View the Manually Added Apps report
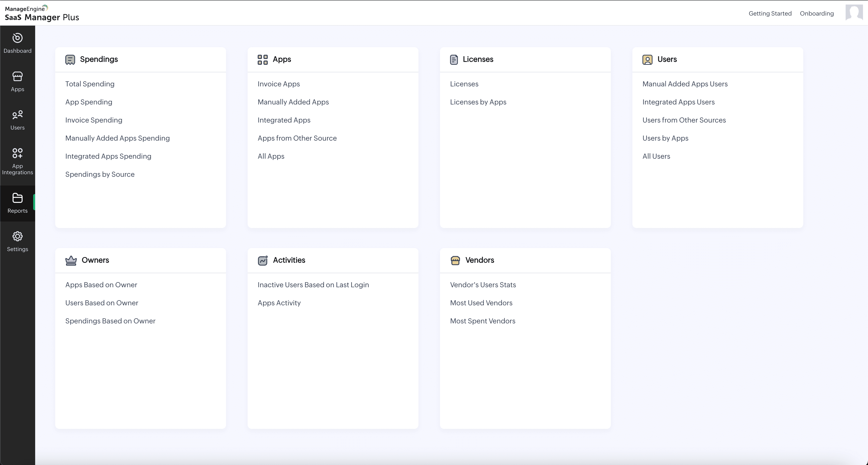The width and height of the screenshot is (868, 465). (293, 102)
